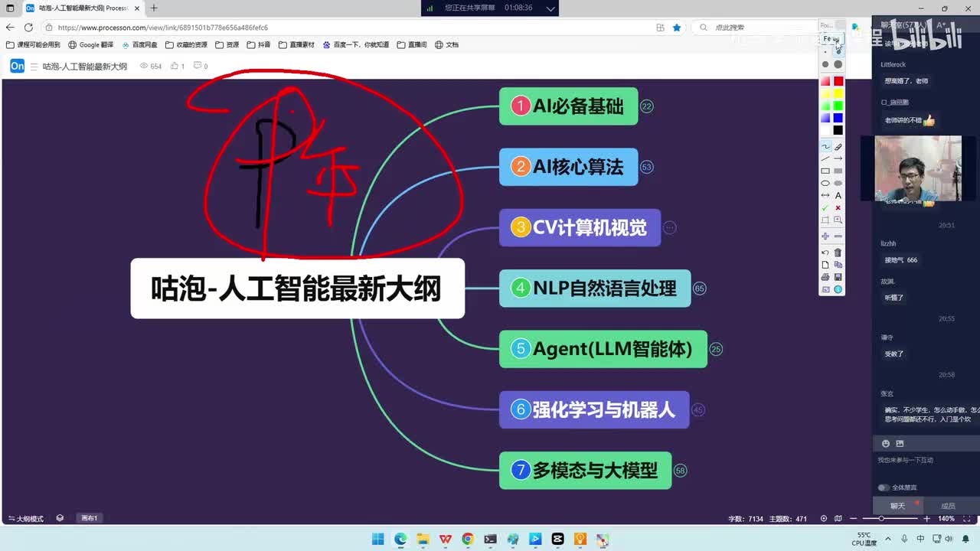Expand the 22 children of AI必备基础
The image size is (980, 551).
pos(647,106)
